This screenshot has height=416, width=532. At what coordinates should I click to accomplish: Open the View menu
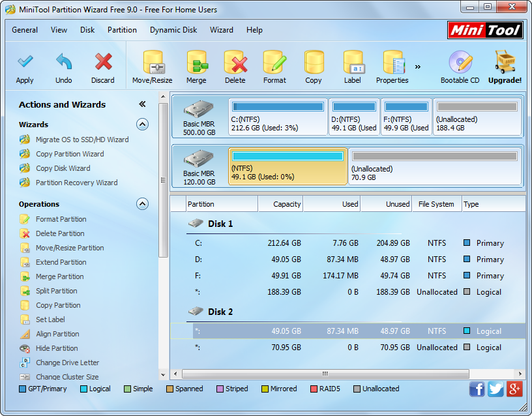tap(59, 30)
